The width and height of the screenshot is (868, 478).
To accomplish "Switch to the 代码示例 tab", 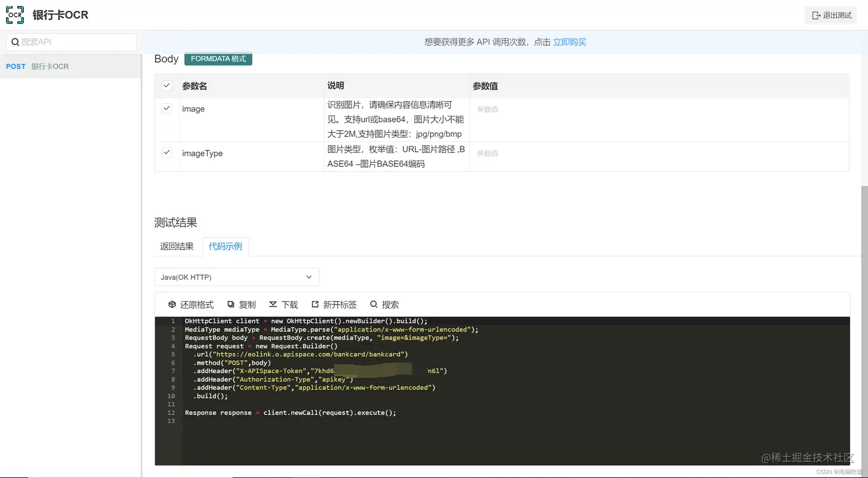I will (x=225, y=246).
